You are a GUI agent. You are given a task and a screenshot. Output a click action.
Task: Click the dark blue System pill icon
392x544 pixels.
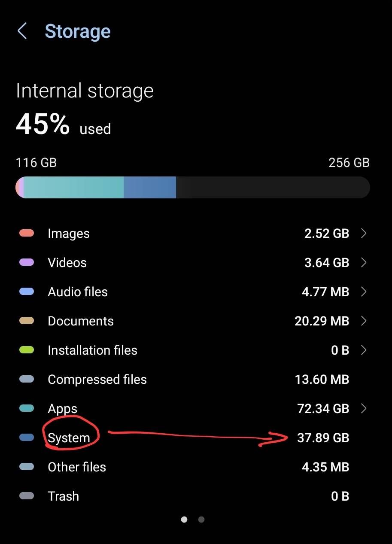point(27,438)
